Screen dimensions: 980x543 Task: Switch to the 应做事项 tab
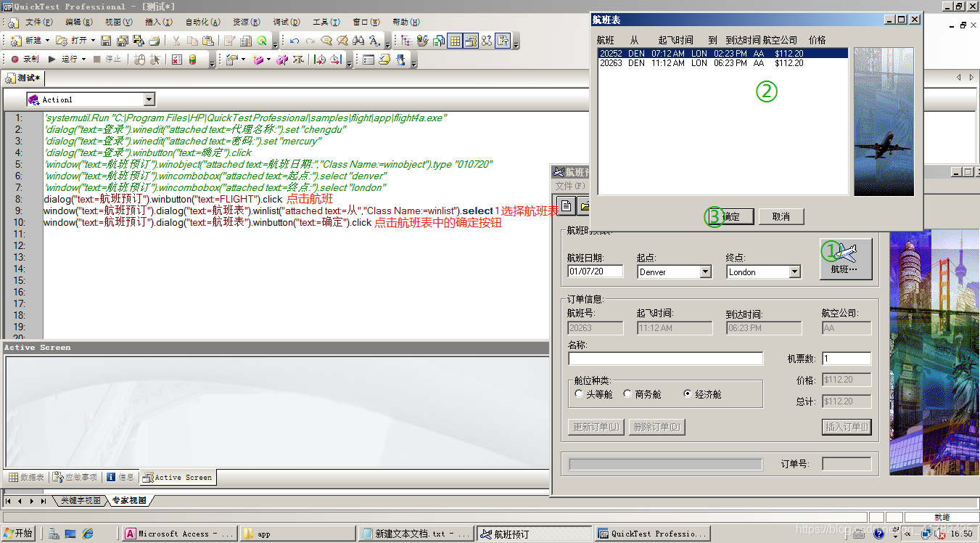pos(75,477)
